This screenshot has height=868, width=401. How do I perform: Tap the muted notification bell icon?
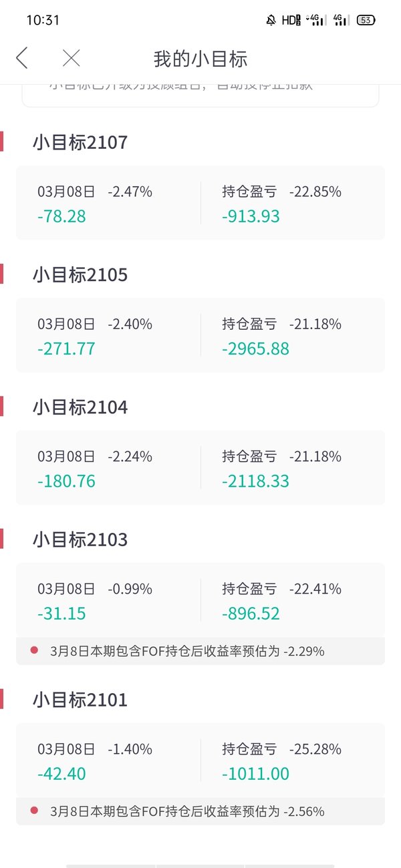point(271,20)
